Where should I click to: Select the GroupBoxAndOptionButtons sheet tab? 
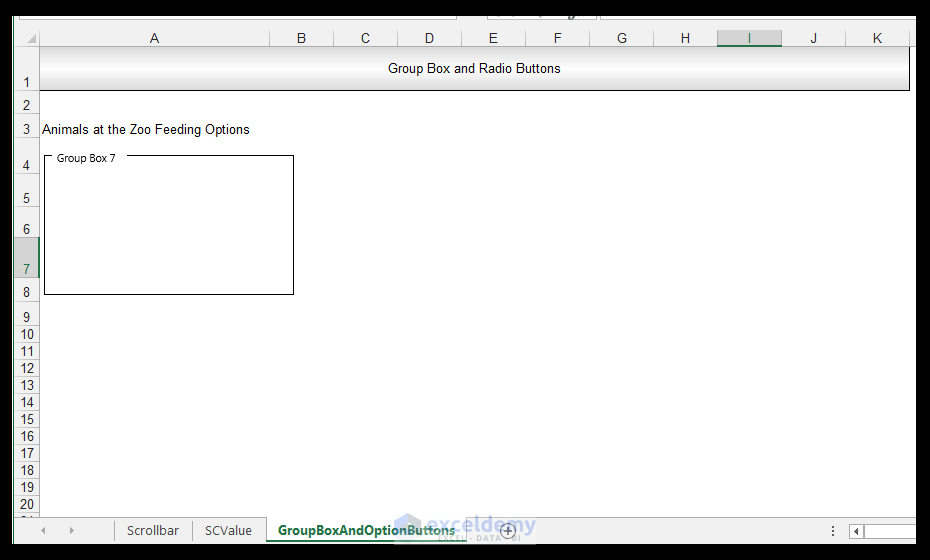[x=367, y=530]
